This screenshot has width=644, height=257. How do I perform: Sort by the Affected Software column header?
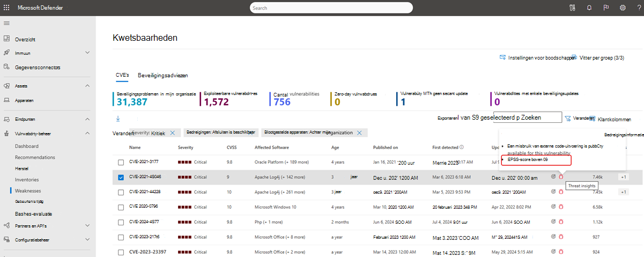coord(272,147)
